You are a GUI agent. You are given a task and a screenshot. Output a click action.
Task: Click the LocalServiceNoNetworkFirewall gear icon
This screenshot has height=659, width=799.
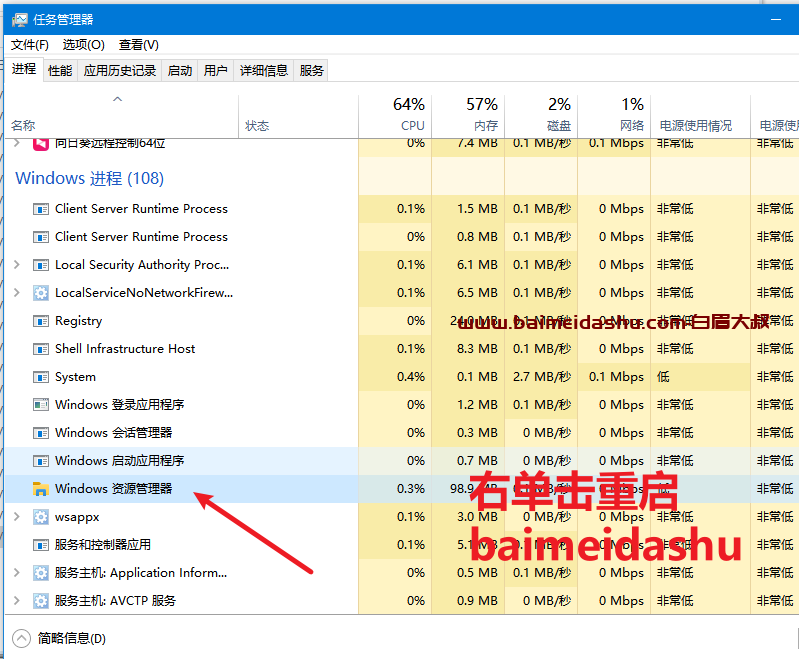[x=41, y=293]
